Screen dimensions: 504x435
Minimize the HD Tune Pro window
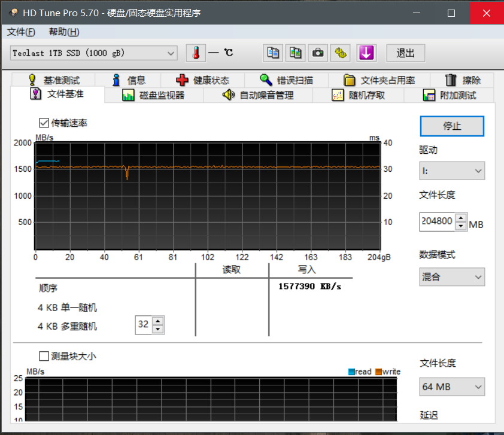click(x=417, y=13)
